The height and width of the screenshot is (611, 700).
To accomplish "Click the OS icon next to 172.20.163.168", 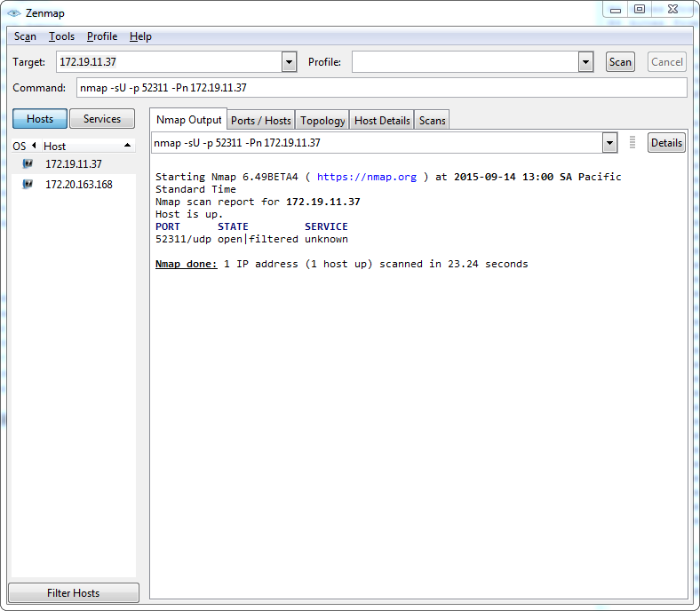I will (28, 184).
